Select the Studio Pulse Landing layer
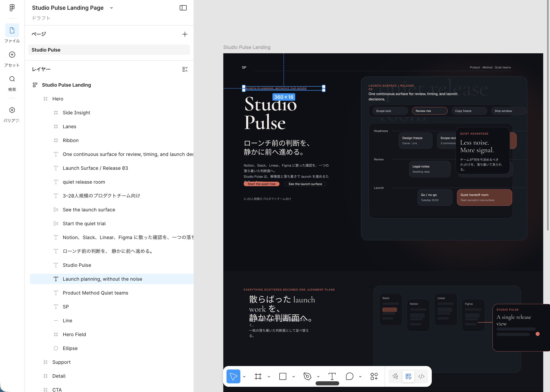 tap(112, 85)
